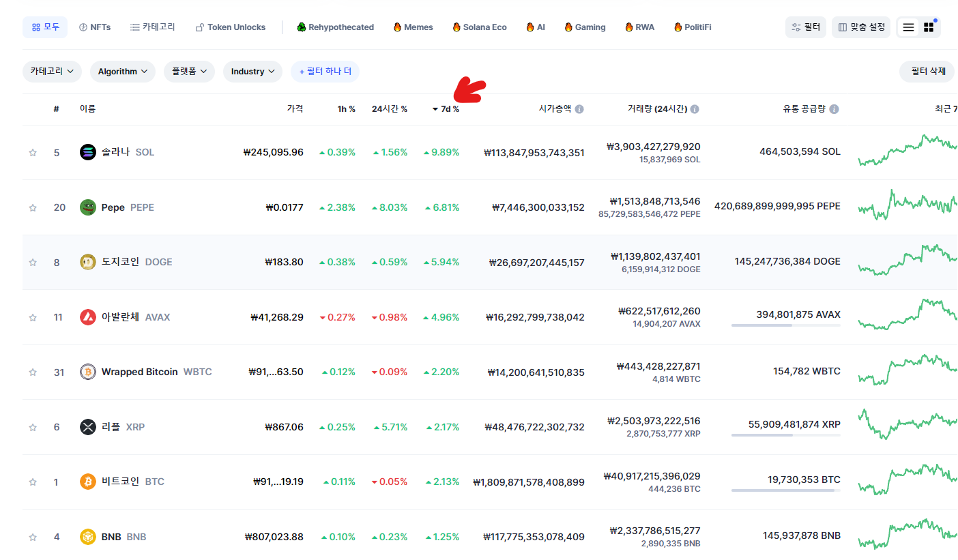Image resolution: width=958 pixels, height=560 pixels.
Task: Click the yellow BNB logo
Action: point(88,537)
